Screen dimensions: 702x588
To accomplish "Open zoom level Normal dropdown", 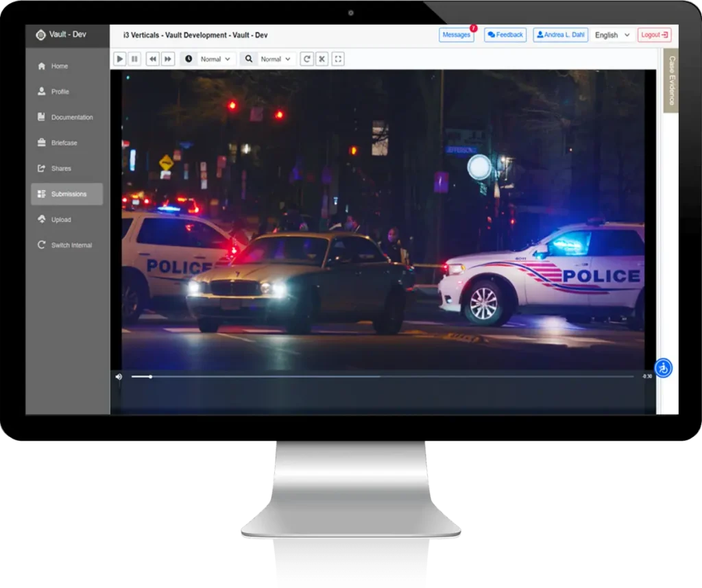I will pyautogui.click(x=276, y=59).
